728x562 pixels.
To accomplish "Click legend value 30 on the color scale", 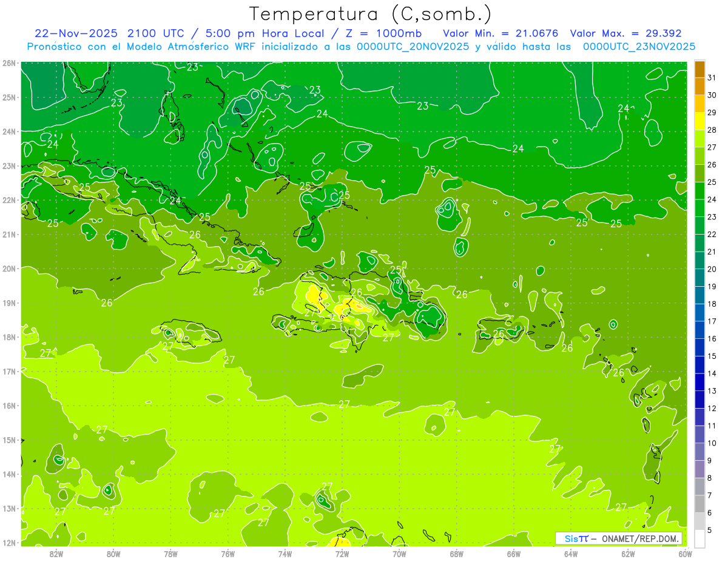I will (712, 95).
